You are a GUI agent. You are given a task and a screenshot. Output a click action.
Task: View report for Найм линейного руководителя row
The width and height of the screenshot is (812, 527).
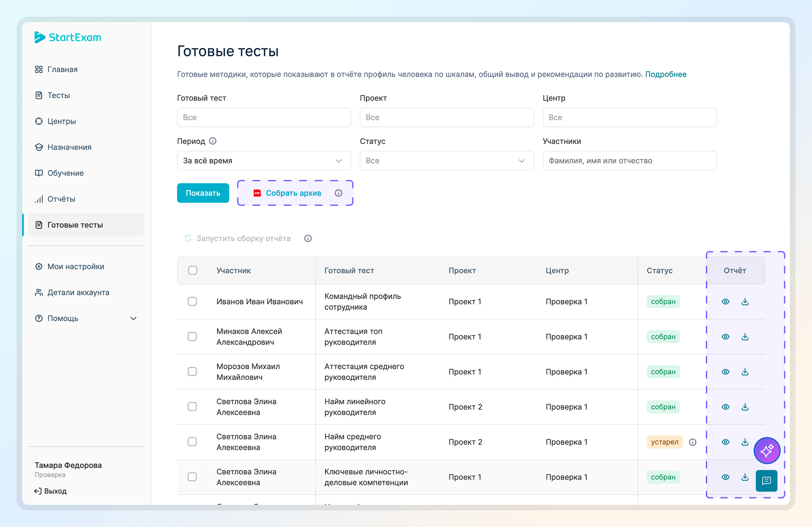726,407
